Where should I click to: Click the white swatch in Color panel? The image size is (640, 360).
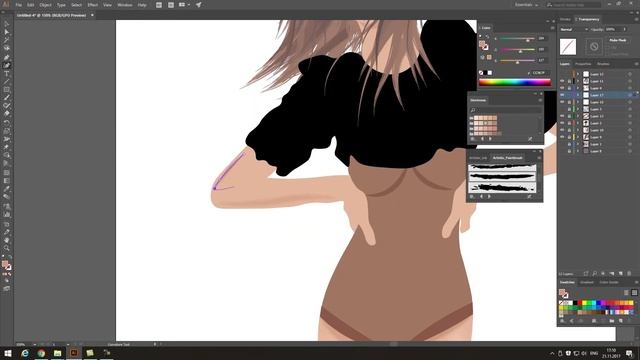pyautogui.click(x=490, y=73)
